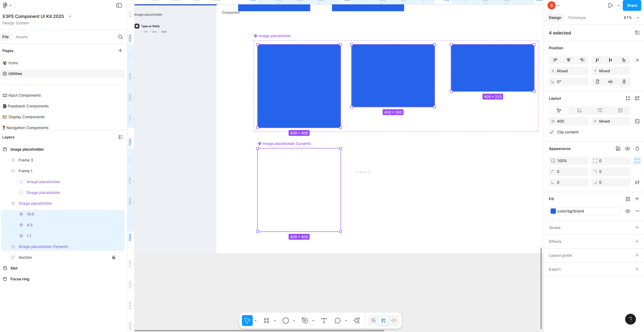Add a stroke to selection
This screenshot has width=644, height=332.
tap(637, 228)
